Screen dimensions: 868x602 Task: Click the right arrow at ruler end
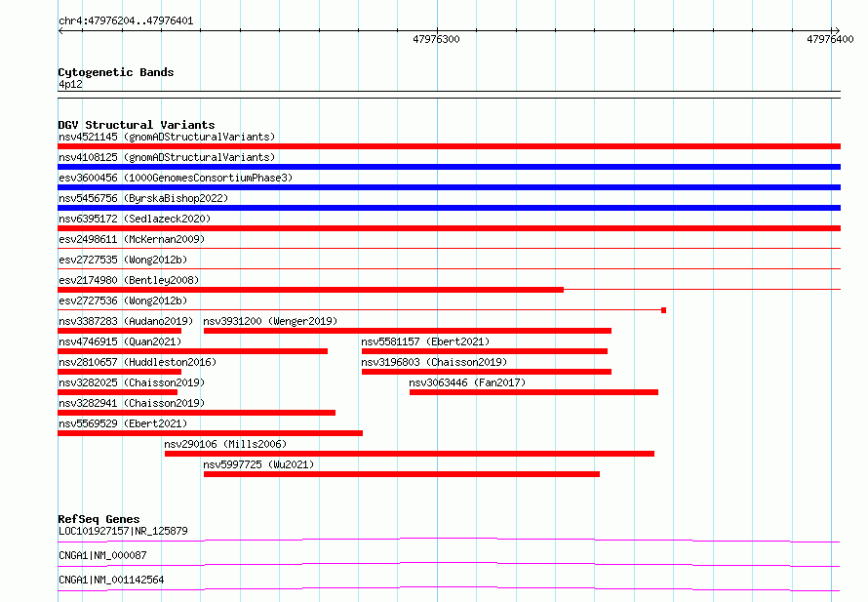pyautogui.click(x=837, y=31)
